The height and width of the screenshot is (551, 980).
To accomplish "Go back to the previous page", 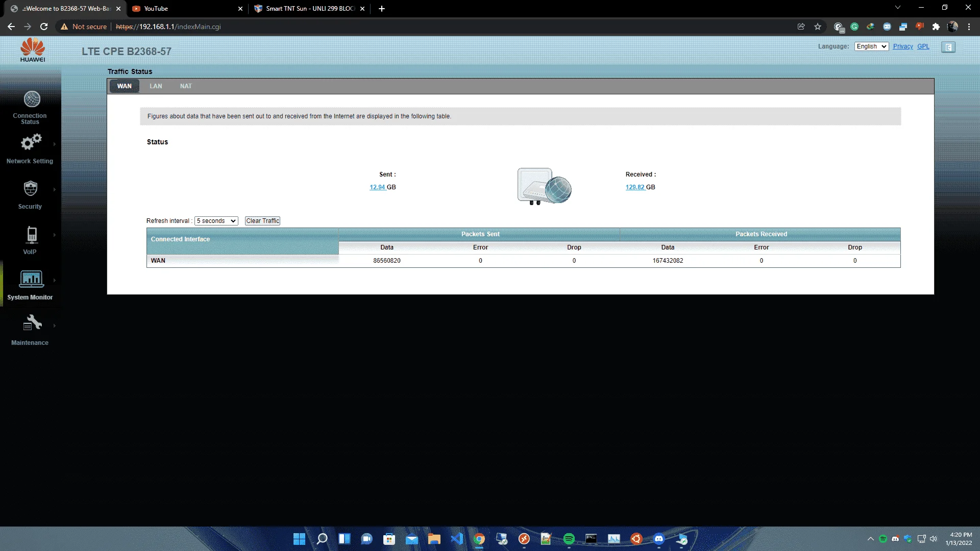I will click(x=11, y=27).
